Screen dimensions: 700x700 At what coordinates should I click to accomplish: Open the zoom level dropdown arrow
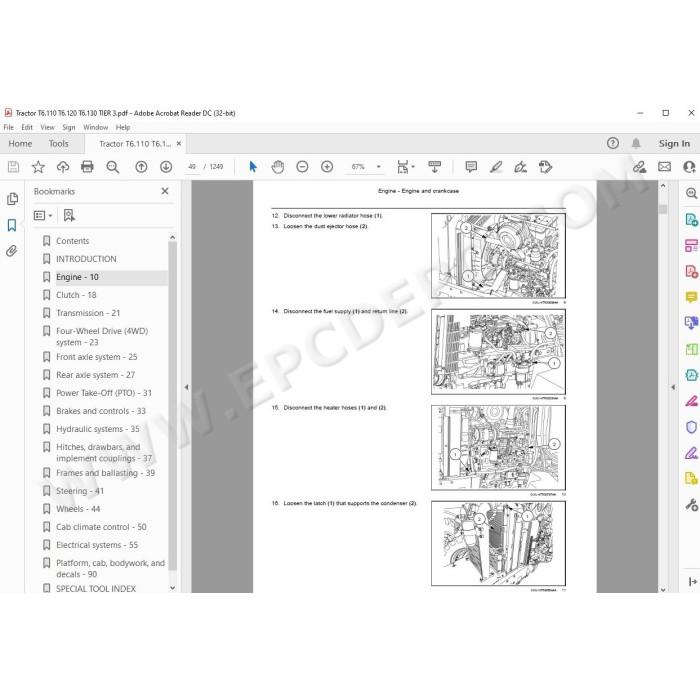click(379, 167)
